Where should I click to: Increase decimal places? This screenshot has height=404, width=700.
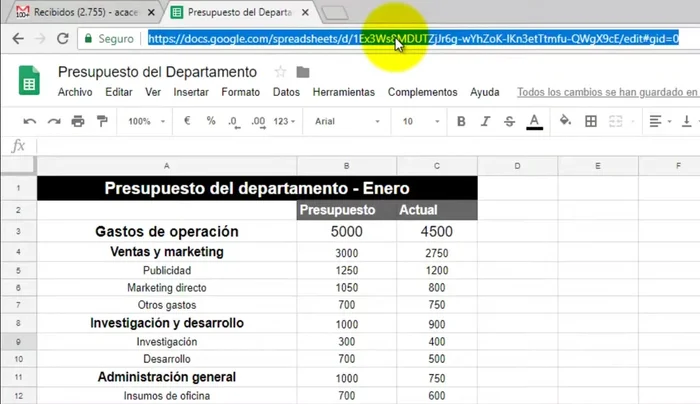[258, 122]
